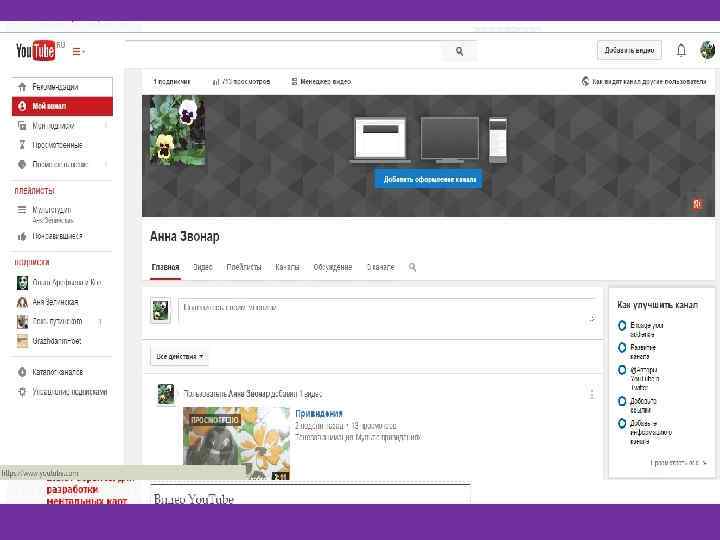Screen dimensions: 720x540
Task: Open the notifications bell
Action: [681, 50]
